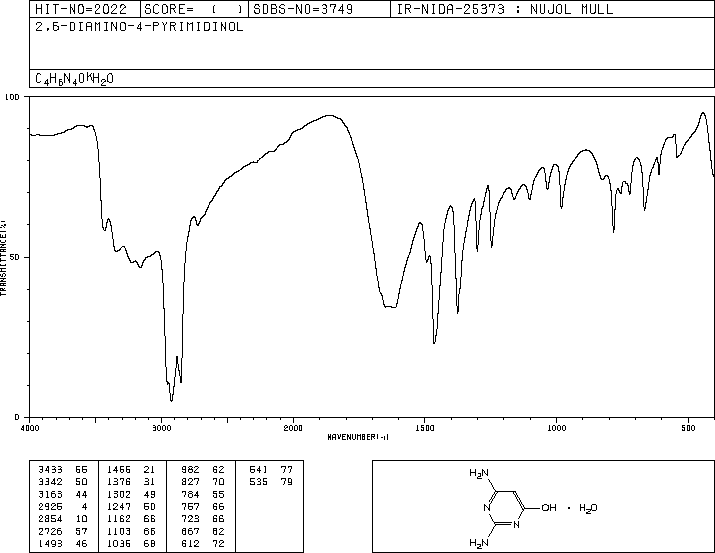Click the 4000 wavenumber axis label
This screenshot has height=553, width=715.
[30, 428]
